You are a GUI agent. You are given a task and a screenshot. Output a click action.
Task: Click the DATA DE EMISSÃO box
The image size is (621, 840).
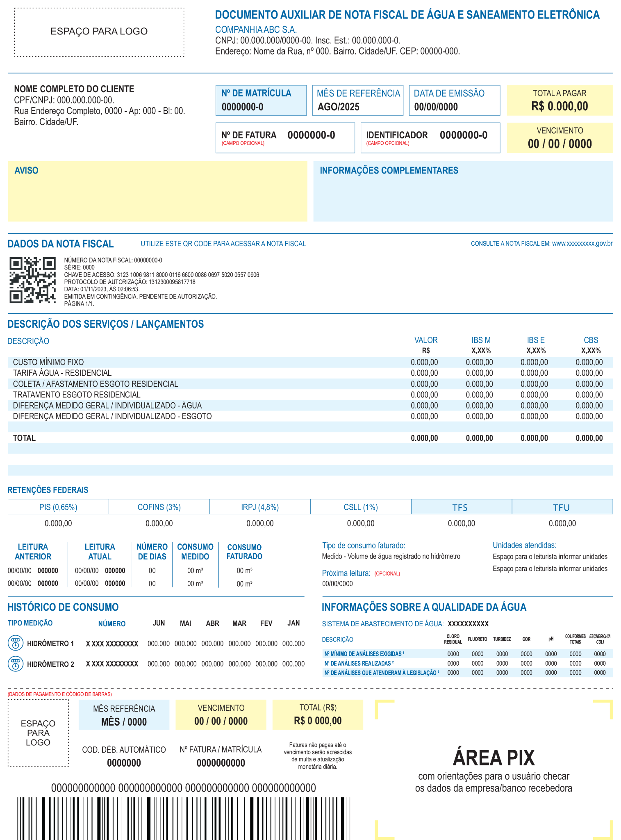[455, 100]
